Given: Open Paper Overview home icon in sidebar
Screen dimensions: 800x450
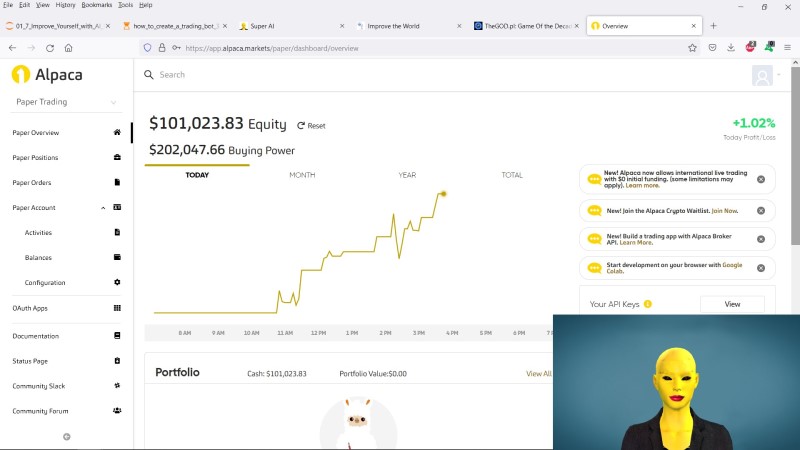Looking at the screenshot, I should click(117, 132).
